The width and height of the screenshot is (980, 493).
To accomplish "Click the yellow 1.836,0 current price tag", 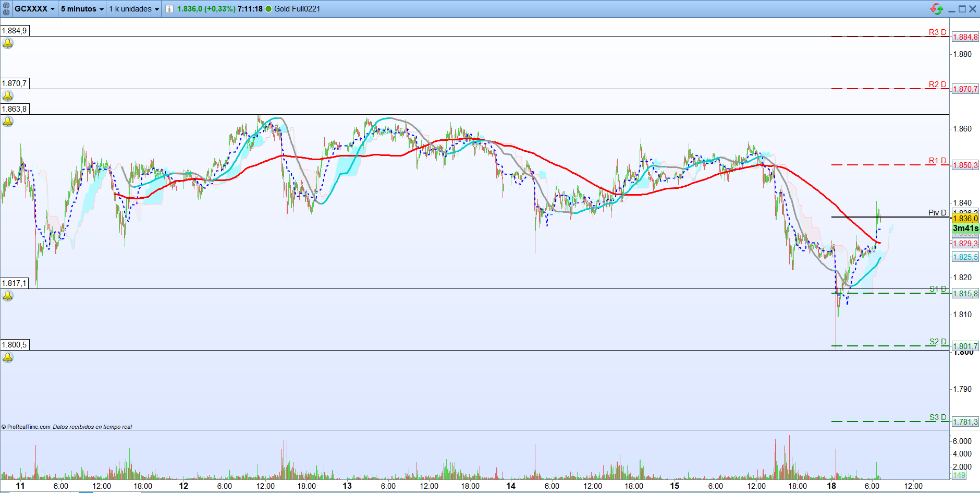I will click(965, 219).
